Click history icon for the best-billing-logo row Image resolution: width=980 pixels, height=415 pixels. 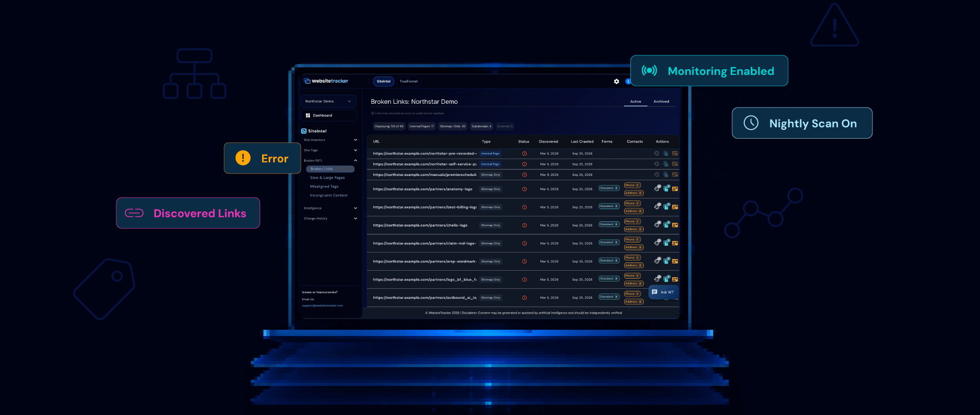657,207
